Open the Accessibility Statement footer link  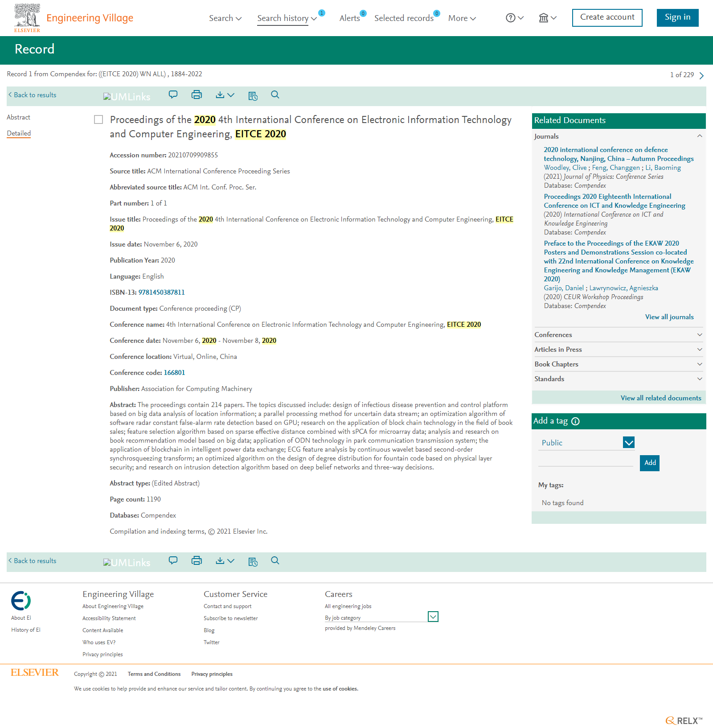coord(109,618)
